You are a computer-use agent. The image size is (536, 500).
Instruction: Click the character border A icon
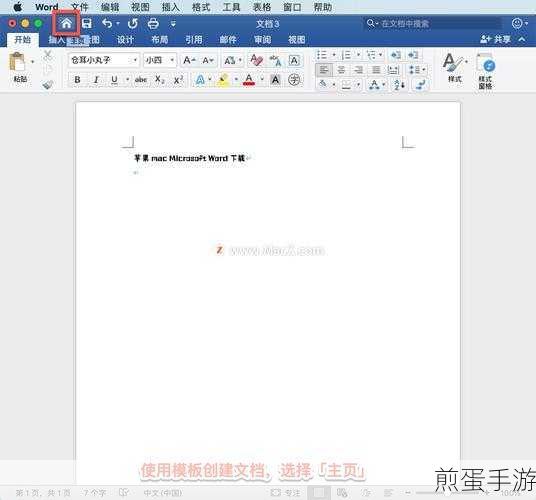click(294, 60)
